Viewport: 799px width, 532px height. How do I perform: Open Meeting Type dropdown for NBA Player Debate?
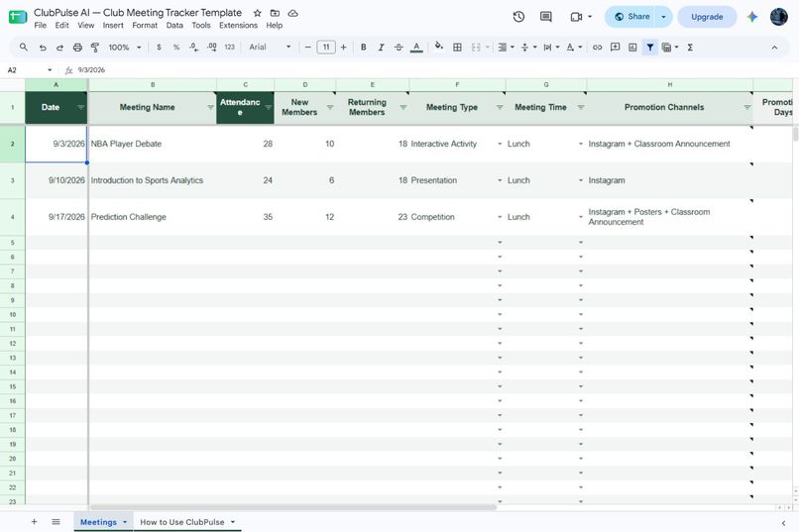coord(500,144)
